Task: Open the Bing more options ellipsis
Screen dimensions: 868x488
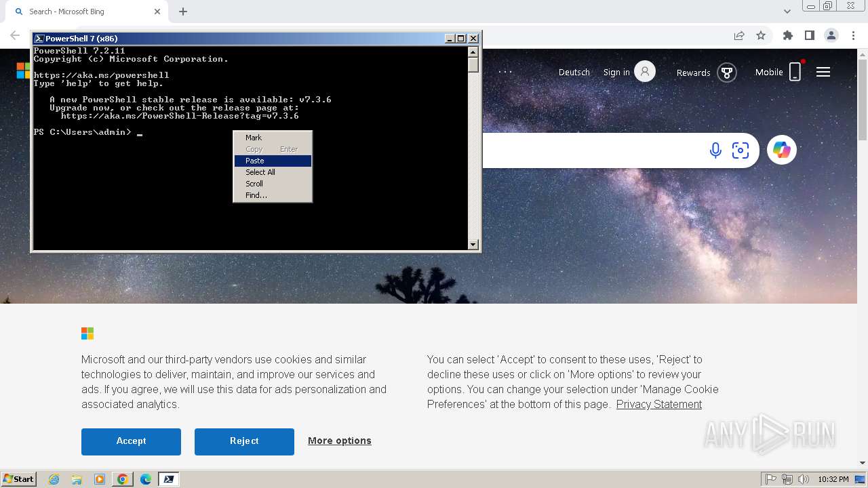Action: point(505,72)
